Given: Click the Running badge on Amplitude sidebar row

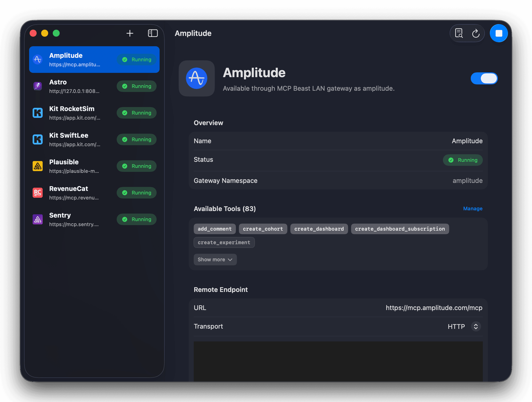Looking at the screenshot, I should (137, 60).
